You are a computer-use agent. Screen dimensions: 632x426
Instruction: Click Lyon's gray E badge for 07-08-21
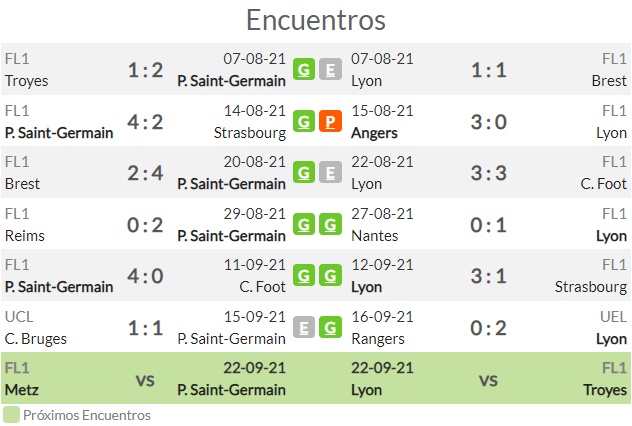click(x=330, y=69)
